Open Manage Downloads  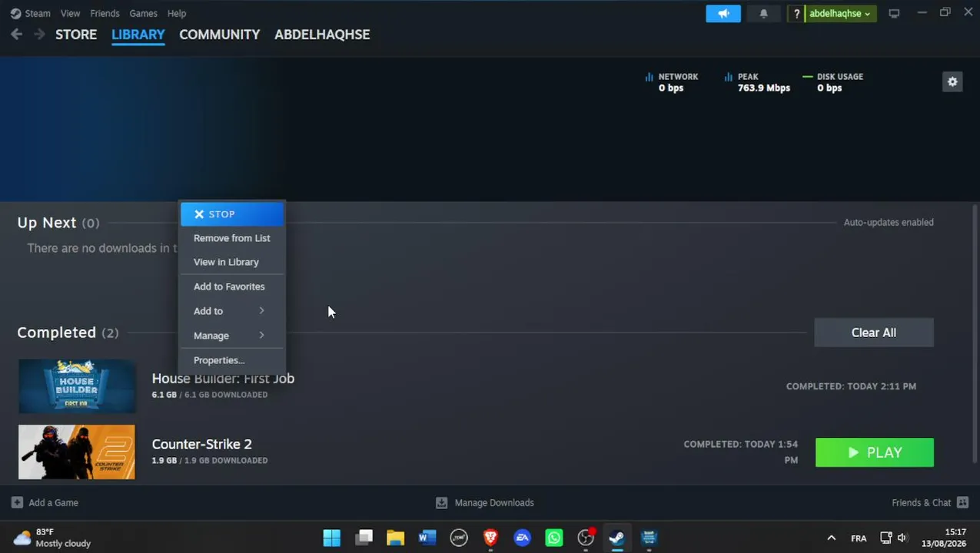[484, 502]
